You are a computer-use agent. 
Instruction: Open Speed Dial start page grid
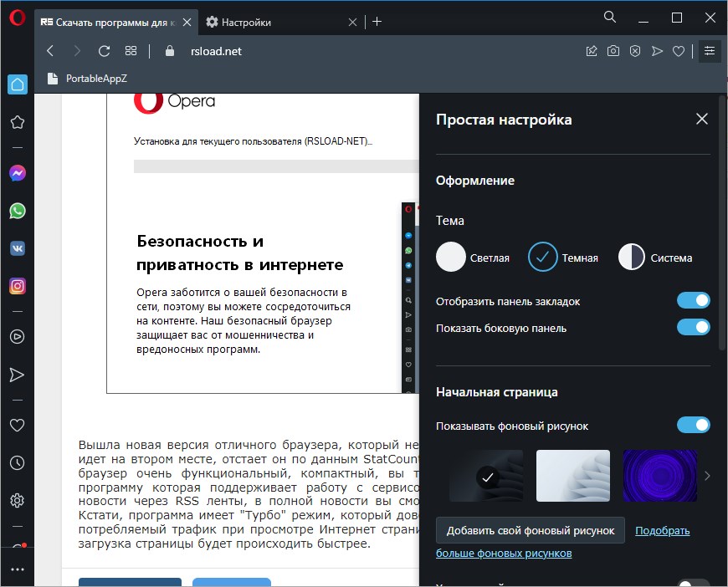[x=131, y=51]
